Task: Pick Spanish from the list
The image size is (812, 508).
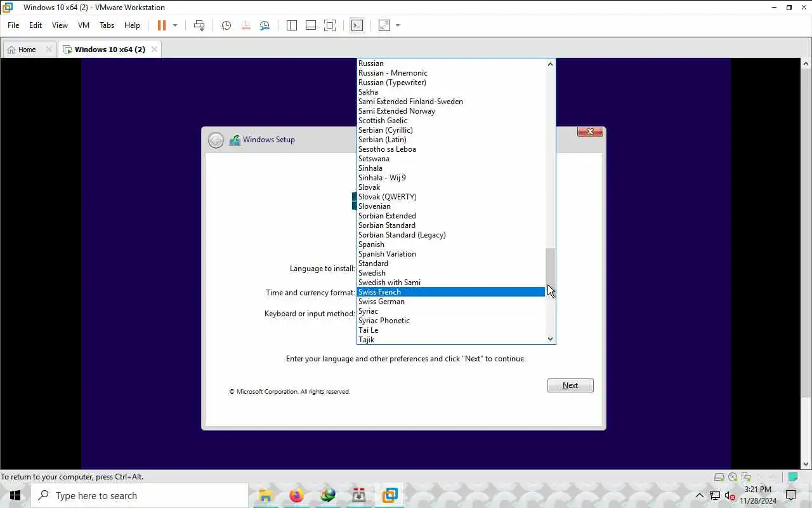Action: 450,244
